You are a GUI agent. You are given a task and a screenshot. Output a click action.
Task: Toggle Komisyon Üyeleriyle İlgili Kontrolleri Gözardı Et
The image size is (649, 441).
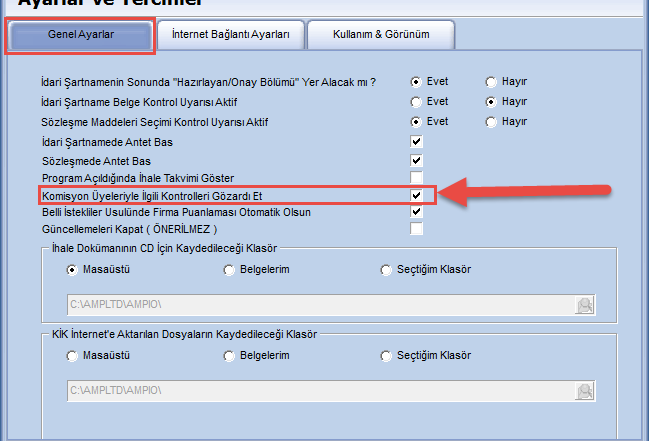pos(416,195)
